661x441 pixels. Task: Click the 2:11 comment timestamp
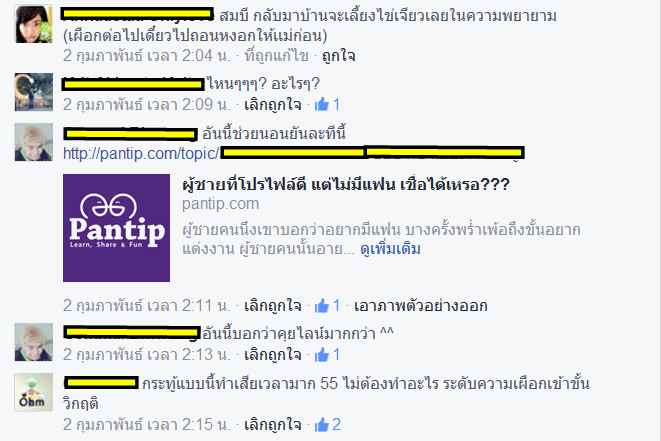click(147, 306)
